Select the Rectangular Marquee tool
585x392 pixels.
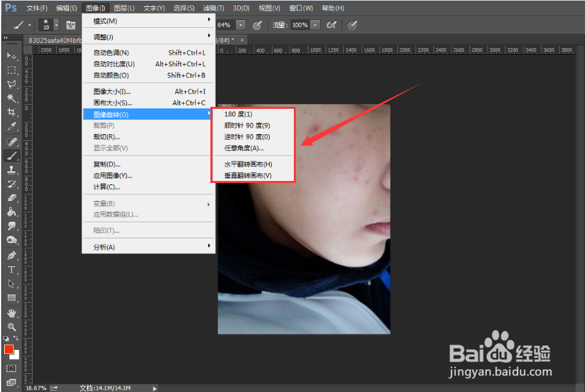pos(11,70)
